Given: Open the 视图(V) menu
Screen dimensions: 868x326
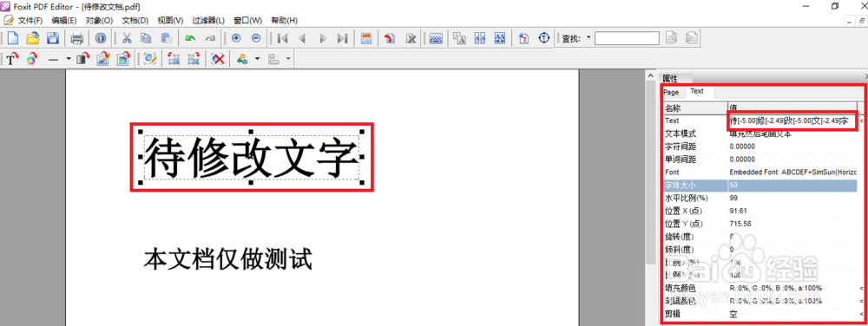Looking at the screenshot, I should coord(170,21).
